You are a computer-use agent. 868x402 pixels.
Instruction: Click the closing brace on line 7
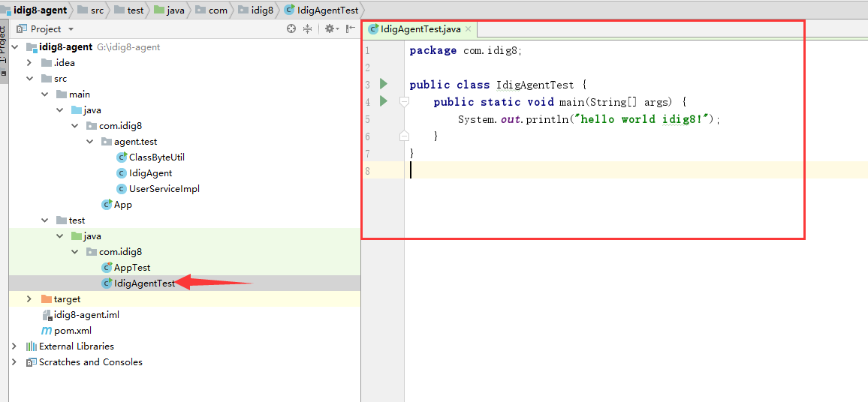(412, 152)
